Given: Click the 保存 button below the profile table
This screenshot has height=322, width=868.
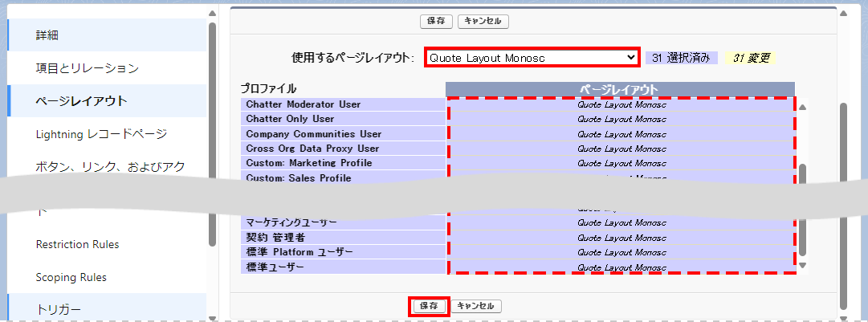Looking at the screenshot, I should 429,306.
